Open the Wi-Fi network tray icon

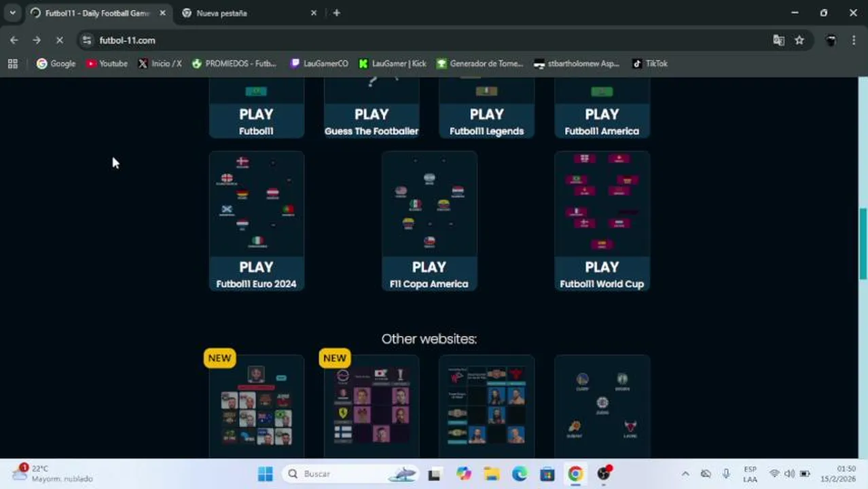(x=774, y=473)
